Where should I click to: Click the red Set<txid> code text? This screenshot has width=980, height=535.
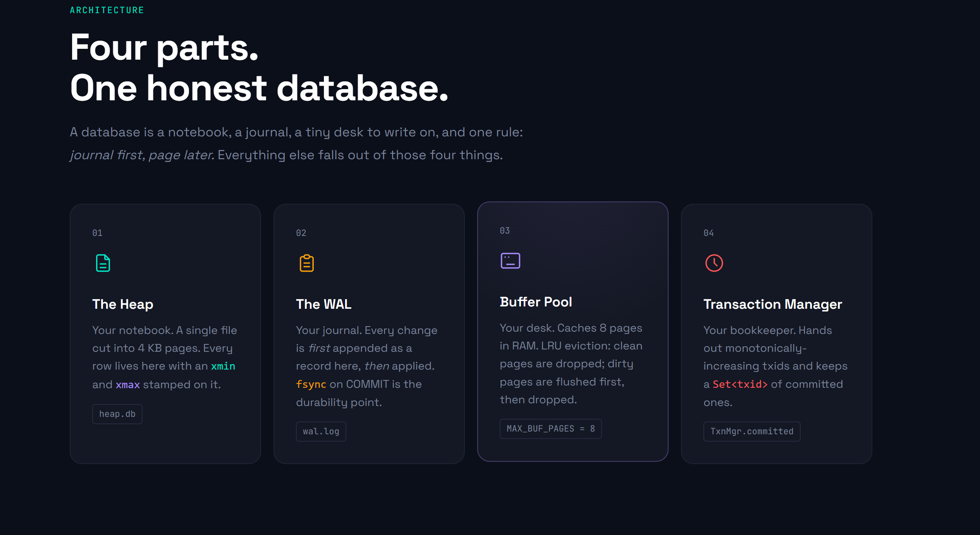coord(740,384)
